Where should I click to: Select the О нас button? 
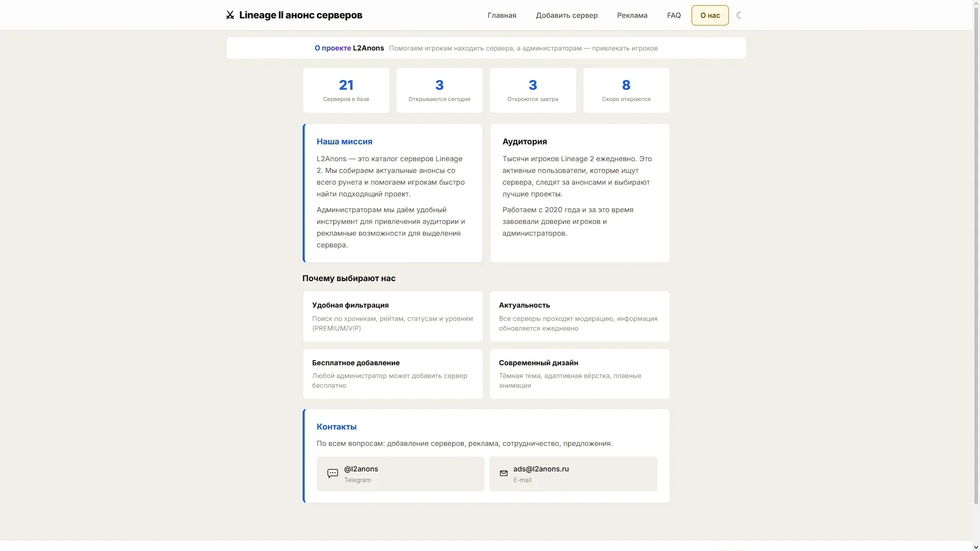pyautogui.click(x=710, y=15)
